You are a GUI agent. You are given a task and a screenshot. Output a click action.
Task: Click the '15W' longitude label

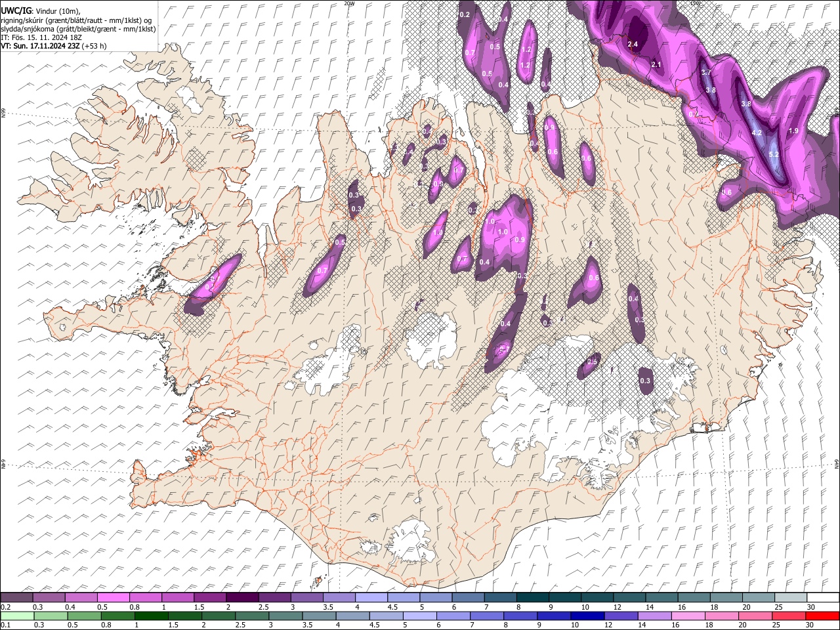pyautogui.click(x=696, y=3)
